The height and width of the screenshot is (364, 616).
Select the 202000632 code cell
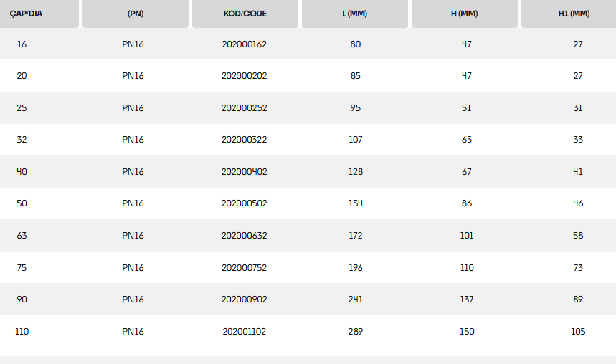click(x=244, y=236)
